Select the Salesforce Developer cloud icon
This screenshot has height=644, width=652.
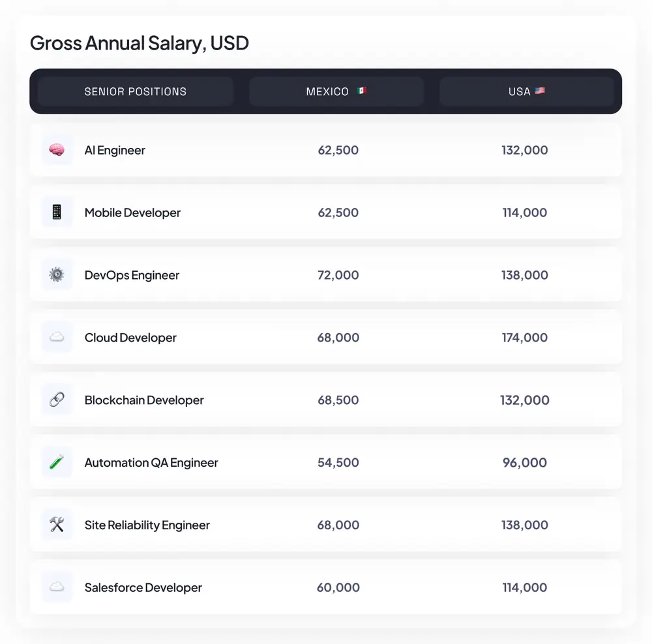click(57, 587)
